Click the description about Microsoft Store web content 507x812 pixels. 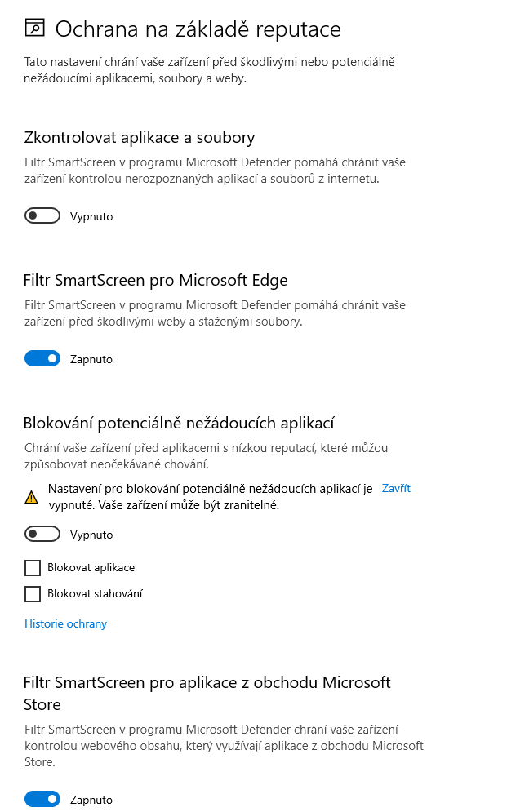click(224, 746)
